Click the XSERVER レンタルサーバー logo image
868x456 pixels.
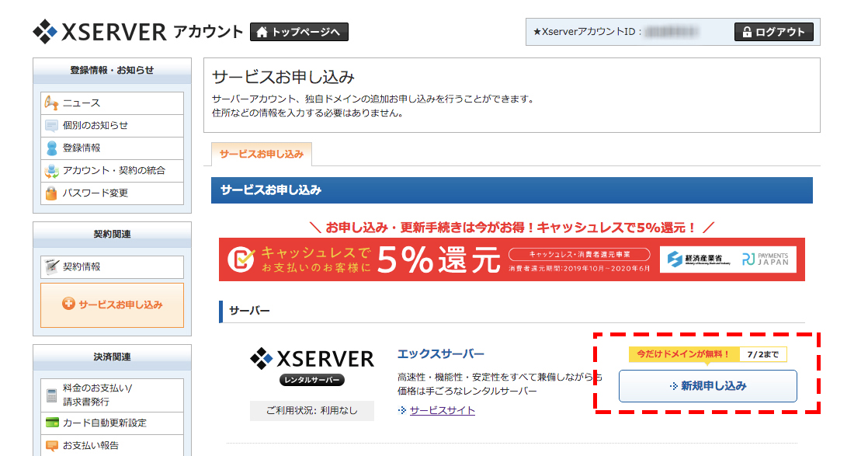tap(312, 367)
